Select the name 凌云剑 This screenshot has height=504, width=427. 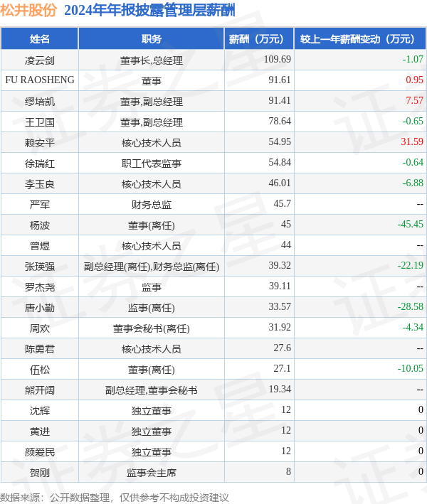(x=40, y=60)
